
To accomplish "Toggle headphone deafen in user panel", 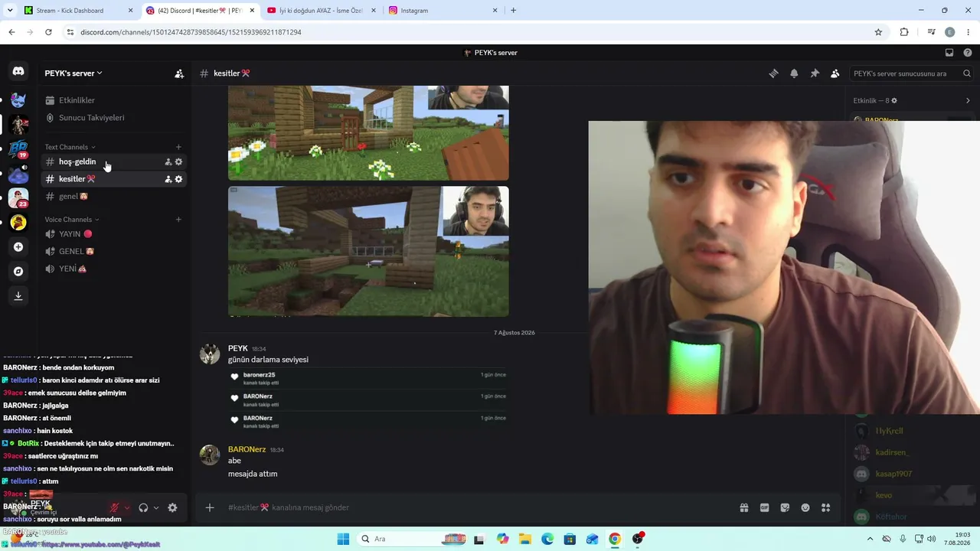I will 143,507.
